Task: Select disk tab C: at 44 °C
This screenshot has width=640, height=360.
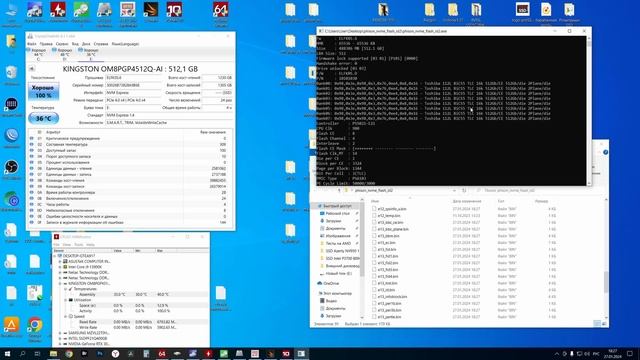Action: 38,54
